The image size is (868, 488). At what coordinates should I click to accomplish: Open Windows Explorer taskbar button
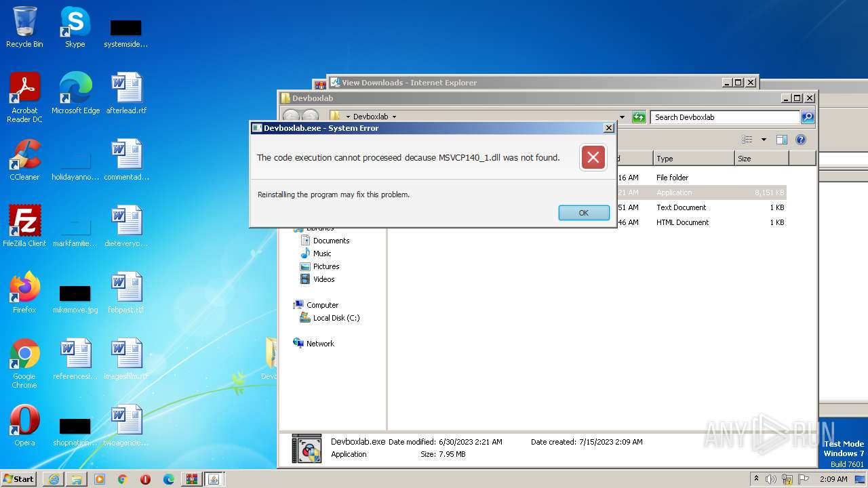pyautogui.click(x=77, y=479)
